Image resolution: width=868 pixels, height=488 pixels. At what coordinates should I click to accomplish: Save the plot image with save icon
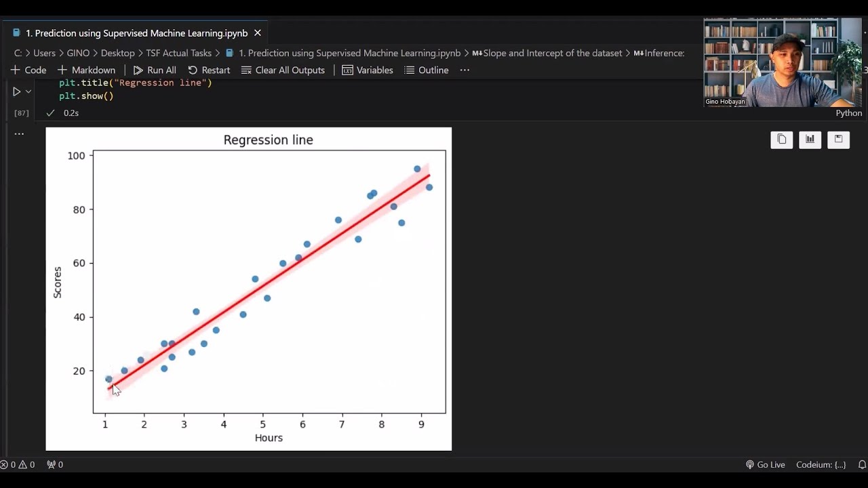pos(838,139)
